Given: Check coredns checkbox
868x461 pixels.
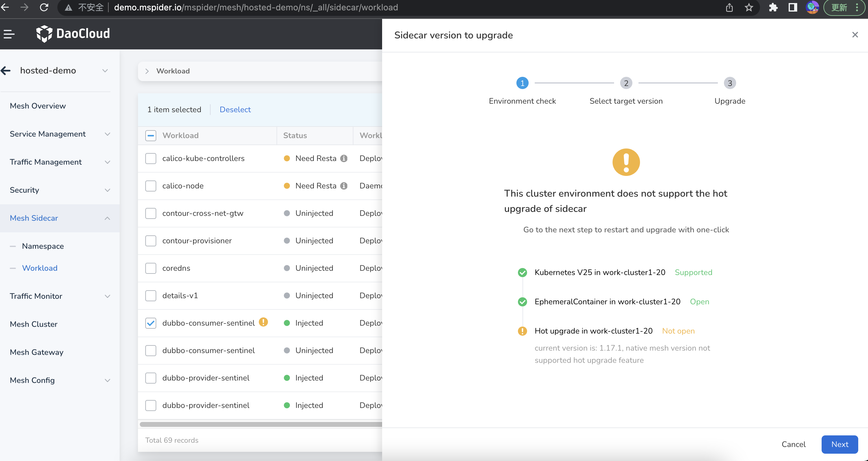Looking at the screenshot, I should [x=151, y=268].
